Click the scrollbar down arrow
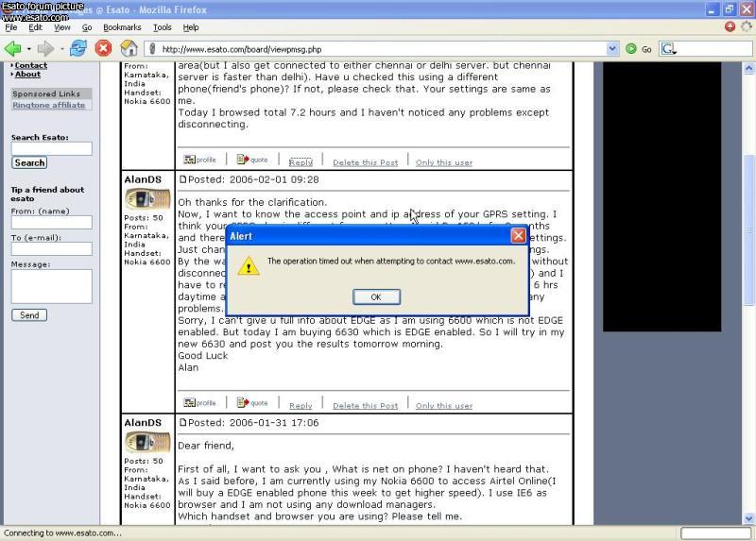Image resolution: width=756 pixels, height=541 pixels. coord(748,518)
